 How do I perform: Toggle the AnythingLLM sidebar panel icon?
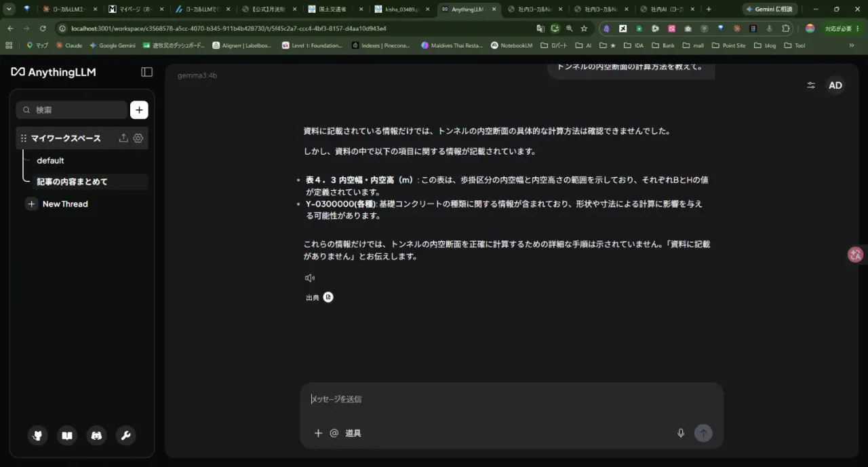tap(146, 72)
